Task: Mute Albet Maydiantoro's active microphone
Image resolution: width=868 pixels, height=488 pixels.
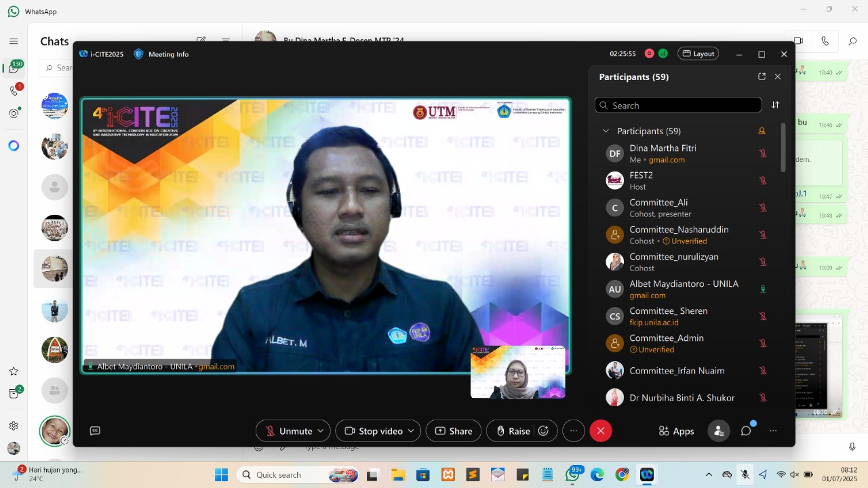Action: (x=762, y=289)
